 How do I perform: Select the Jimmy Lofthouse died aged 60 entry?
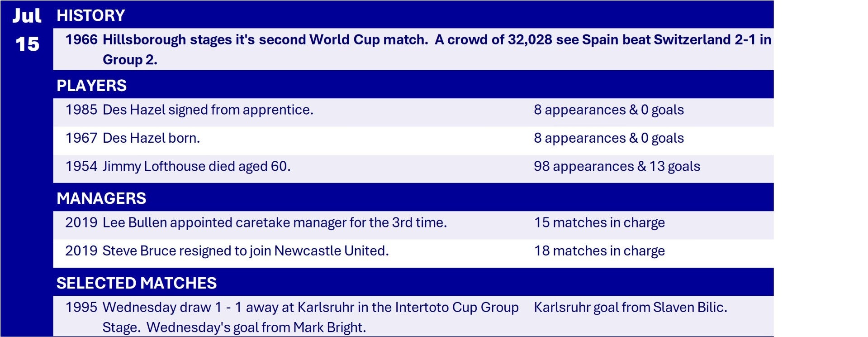point(196,166)
